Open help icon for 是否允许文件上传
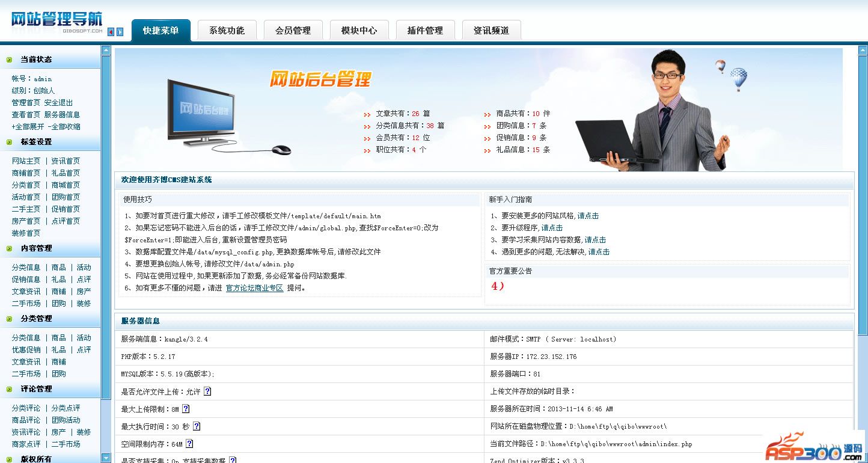The image size is (868, 463). (207, 391)
